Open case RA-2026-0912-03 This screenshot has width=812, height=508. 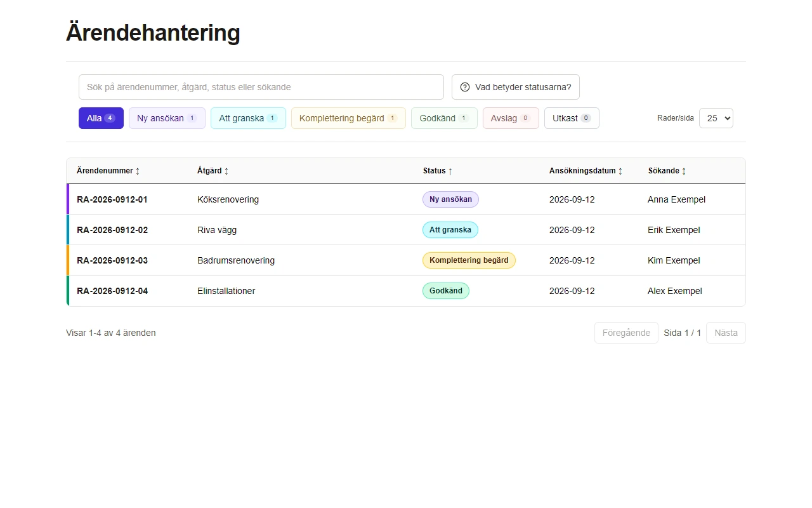click(112, 260)
